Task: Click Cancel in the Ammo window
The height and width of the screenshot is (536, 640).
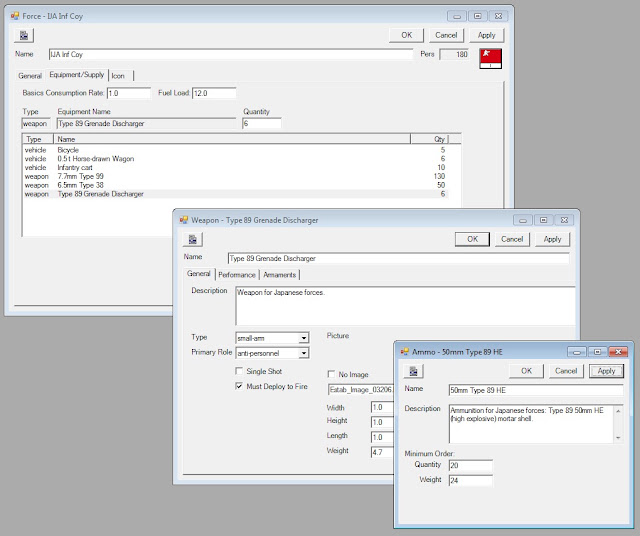Action: pyautogui.click(x=566, y=371)
